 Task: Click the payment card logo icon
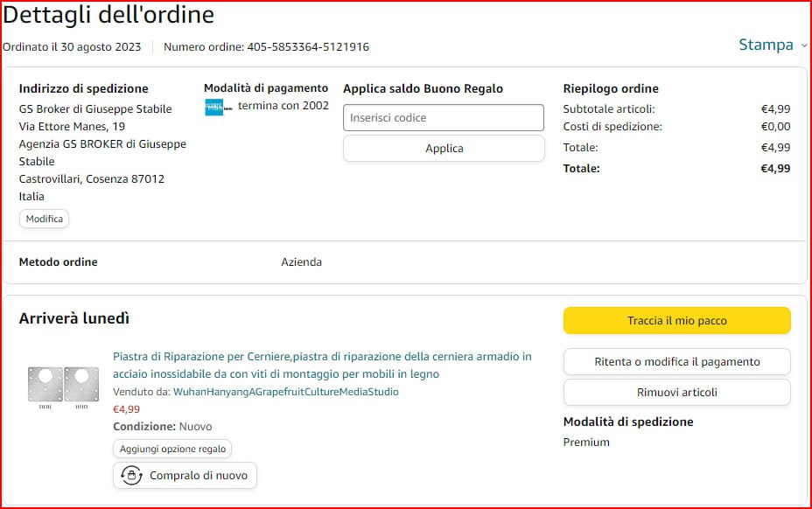[218, 108]
